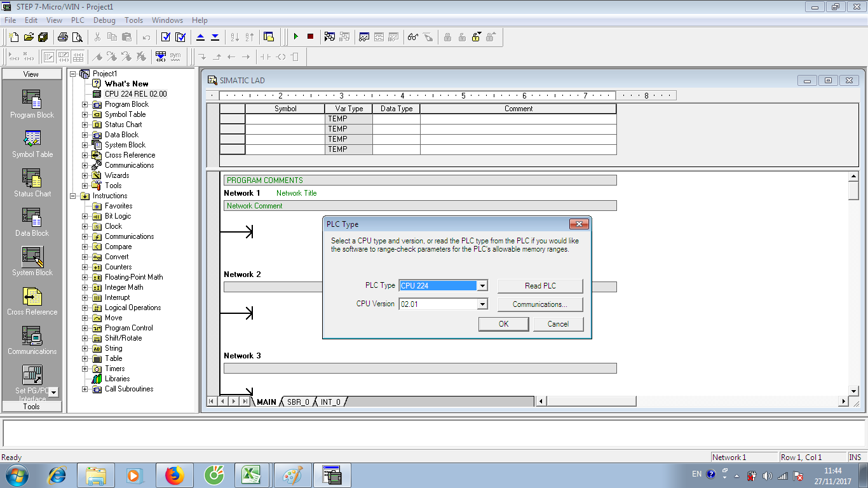Select the Program Block view icon

[x=31, y=102]
